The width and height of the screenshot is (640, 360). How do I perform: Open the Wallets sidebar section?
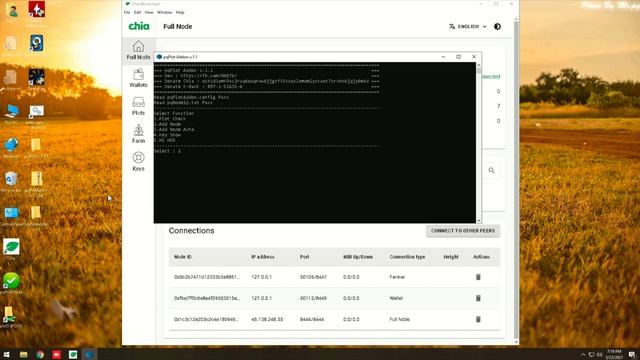[138, 78]
